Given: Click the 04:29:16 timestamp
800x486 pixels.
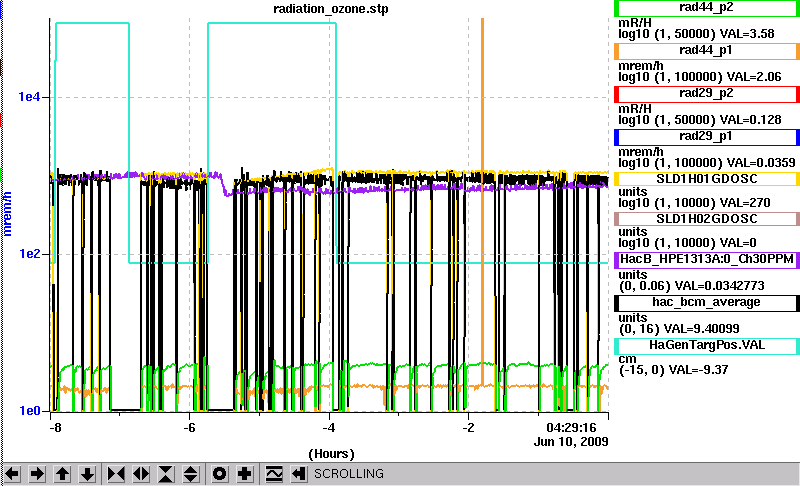Looking at the screenshot, I should pyautogui.click(x=571, y=427).
